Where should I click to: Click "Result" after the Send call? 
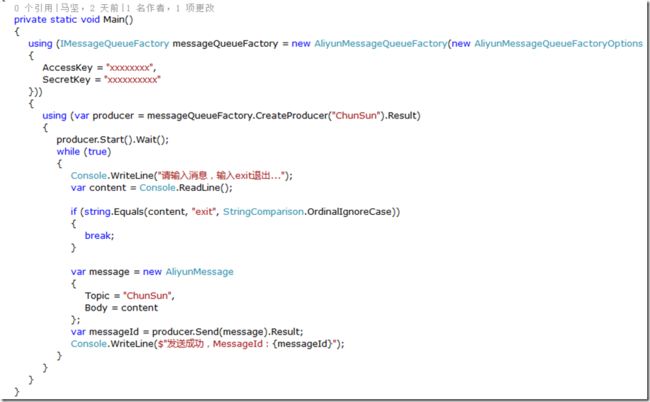[285, 332]
